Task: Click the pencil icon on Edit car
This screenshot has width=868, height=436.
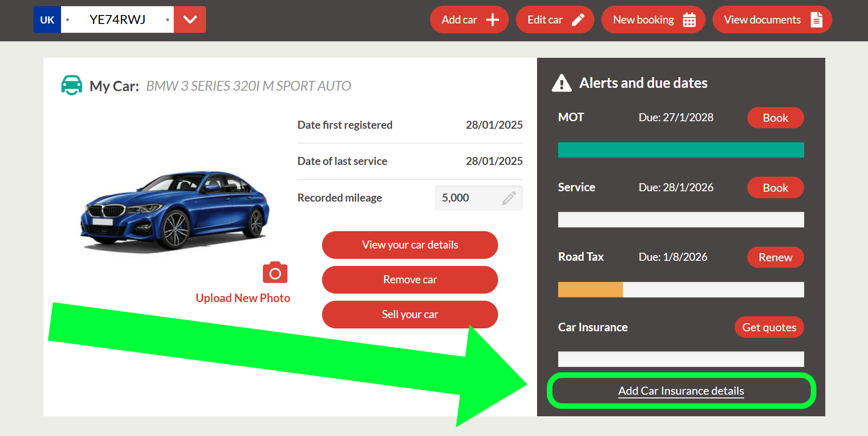Action: tap(578, 20)
